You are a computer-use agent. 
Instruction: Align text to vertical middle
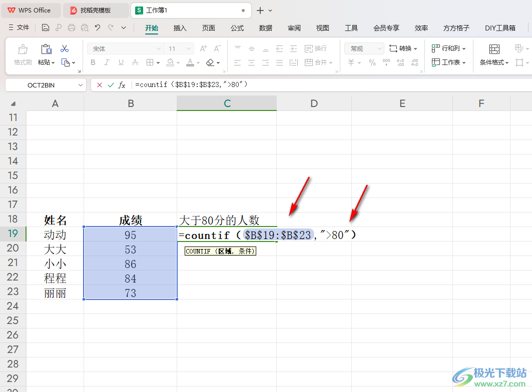tap(252, 48)
